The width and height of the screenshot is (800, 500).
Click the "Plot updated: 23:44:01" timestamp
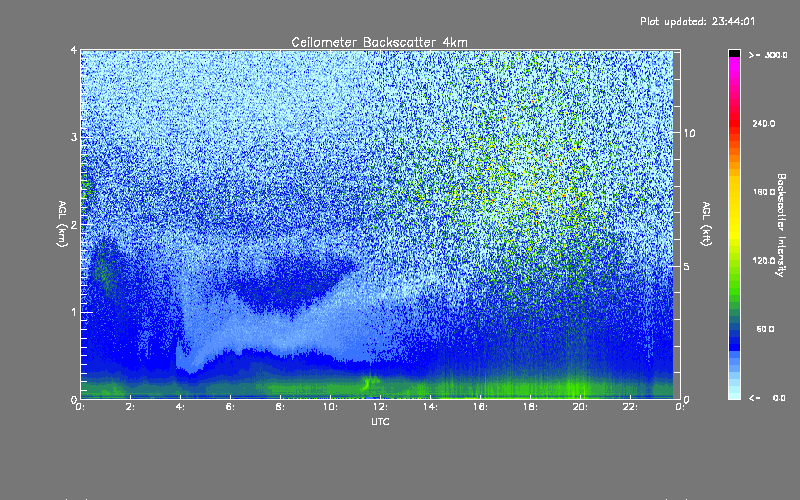[x=697, y=21]
